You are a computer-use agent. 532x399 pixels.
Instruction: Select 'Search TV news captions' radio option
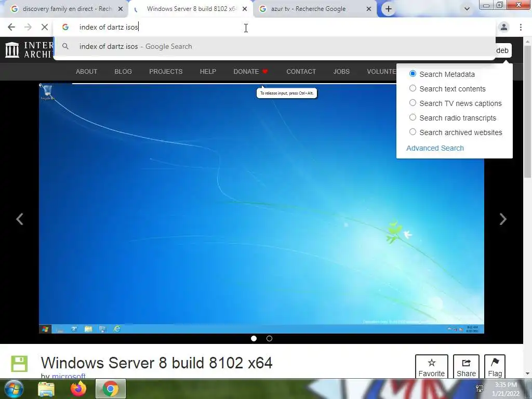pos(413,103)
